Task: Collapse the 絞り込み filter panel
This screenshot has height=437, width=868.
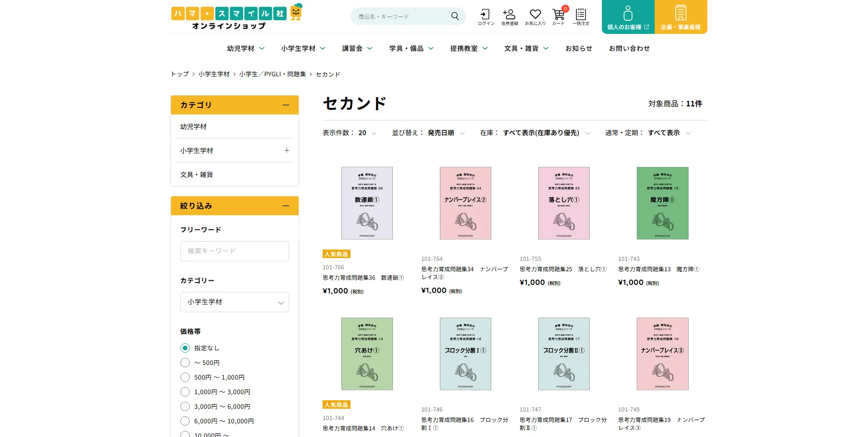Action: pos(285,206)
